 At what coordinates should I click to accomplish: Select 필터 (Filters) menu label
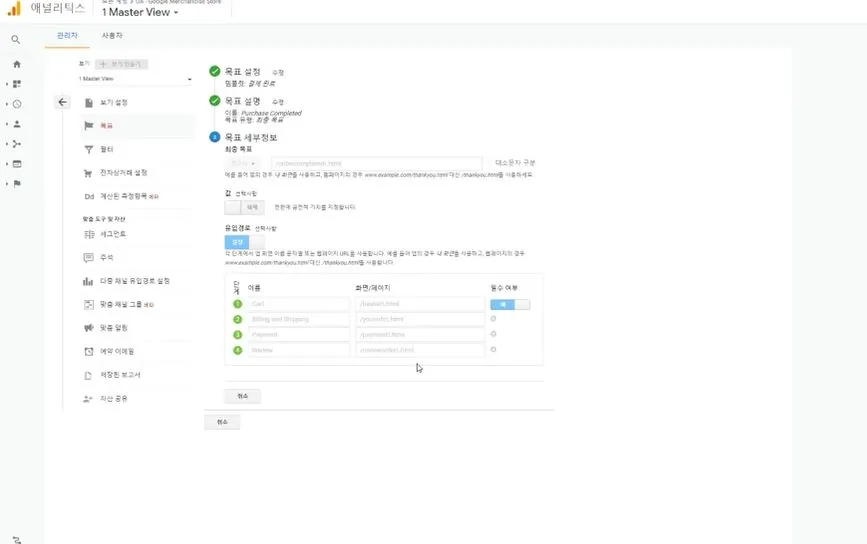coord(107,149)
